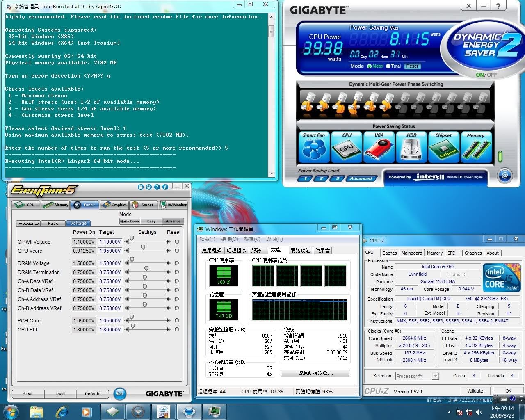Click the clock showing 2009/8/23
The width and height of the screenshot is (525, 420).
click(502, 412)
